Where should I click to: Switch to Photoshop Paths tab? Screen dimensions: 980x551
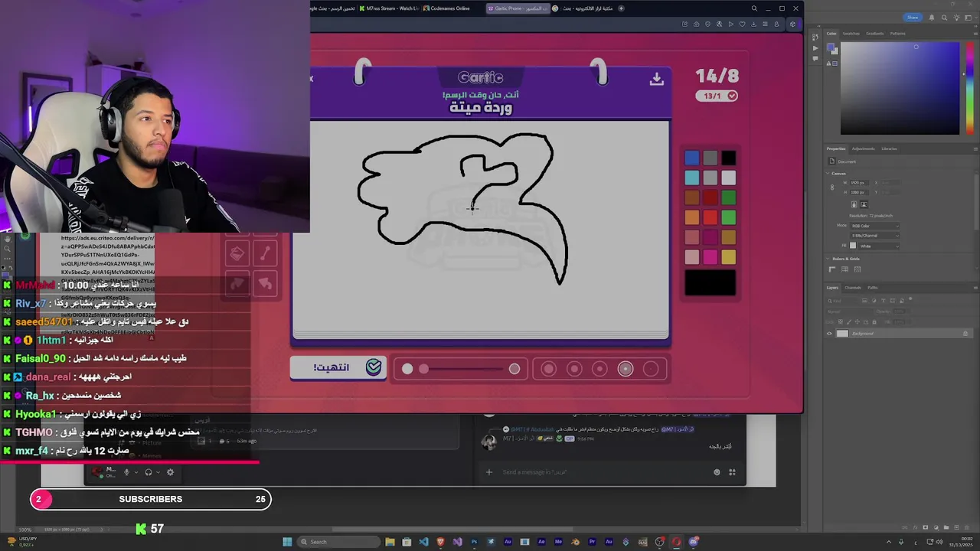coord(873,288)
